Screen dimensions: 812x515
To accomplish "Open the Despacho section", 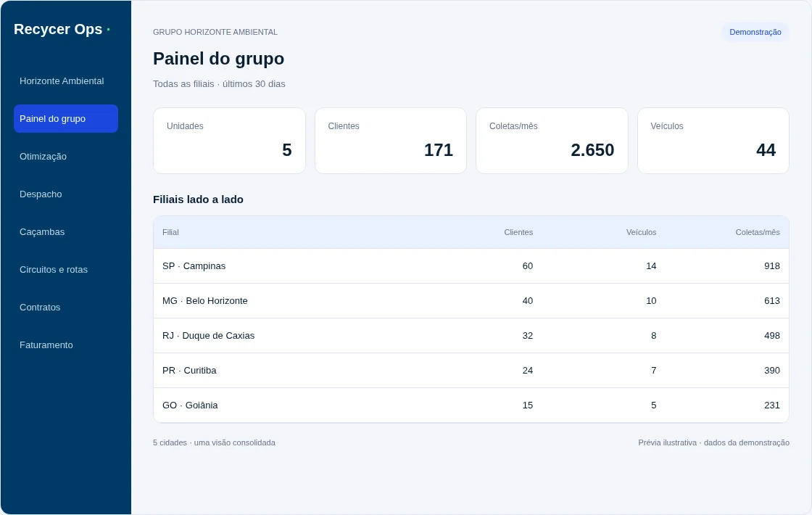I will pyautogui.click(x=66, y=194).
